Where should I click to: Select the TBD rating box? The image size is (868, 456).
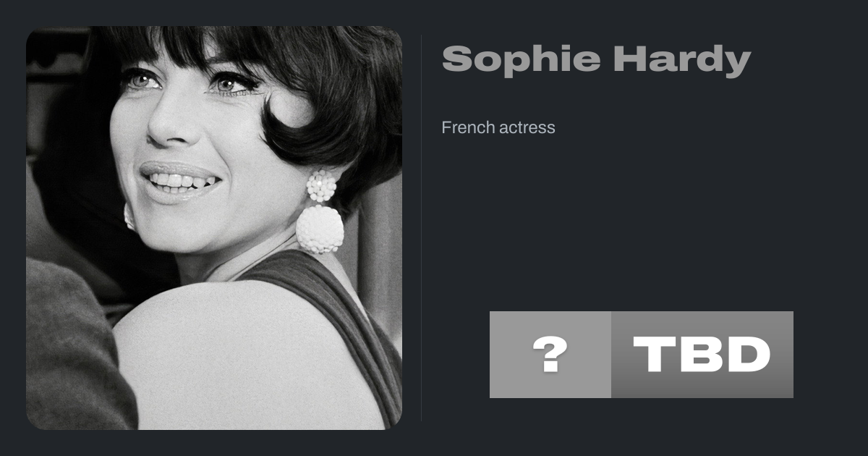(702, 355)
